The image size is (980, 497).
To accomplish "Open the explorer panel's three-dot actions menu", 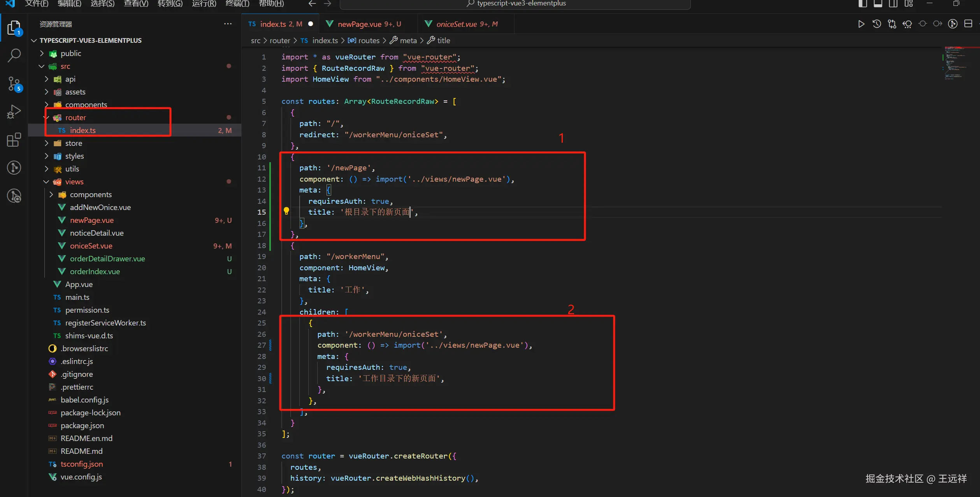I will 228,24.
